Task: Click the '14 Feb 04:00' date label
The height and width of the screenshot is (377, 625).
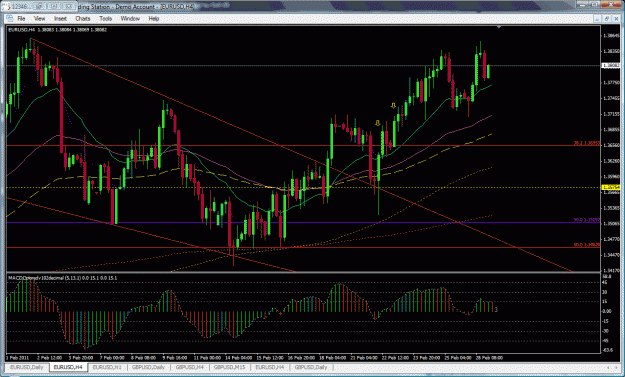Action: click(x=238, y=357)
